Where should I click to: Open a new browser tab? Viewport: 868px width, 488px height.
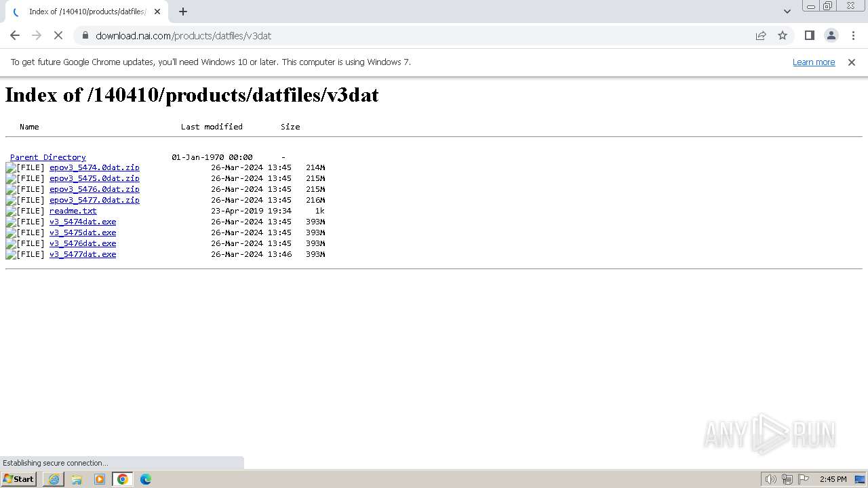183,12
